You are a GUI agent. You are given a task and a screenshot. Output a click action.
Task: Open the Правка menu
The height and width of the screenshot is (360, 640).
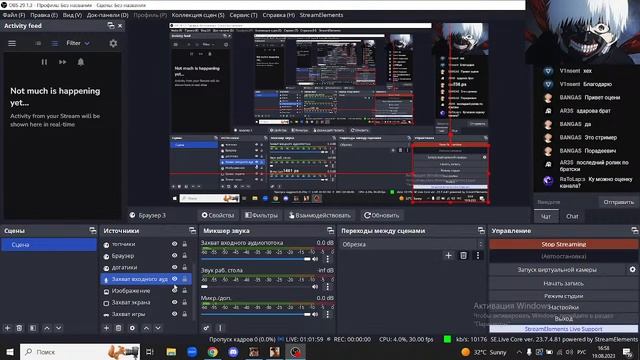44,15
